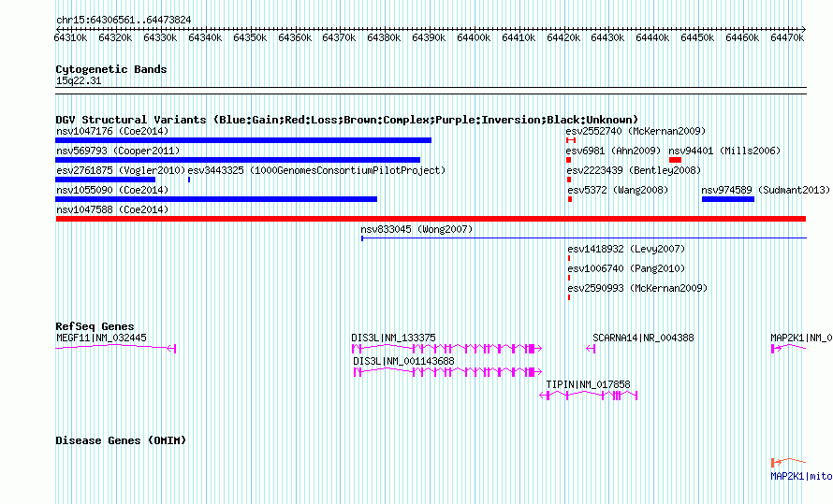Click the Cytogenetic Bands track title
This screenshot has height=504, width=833.
111,69
